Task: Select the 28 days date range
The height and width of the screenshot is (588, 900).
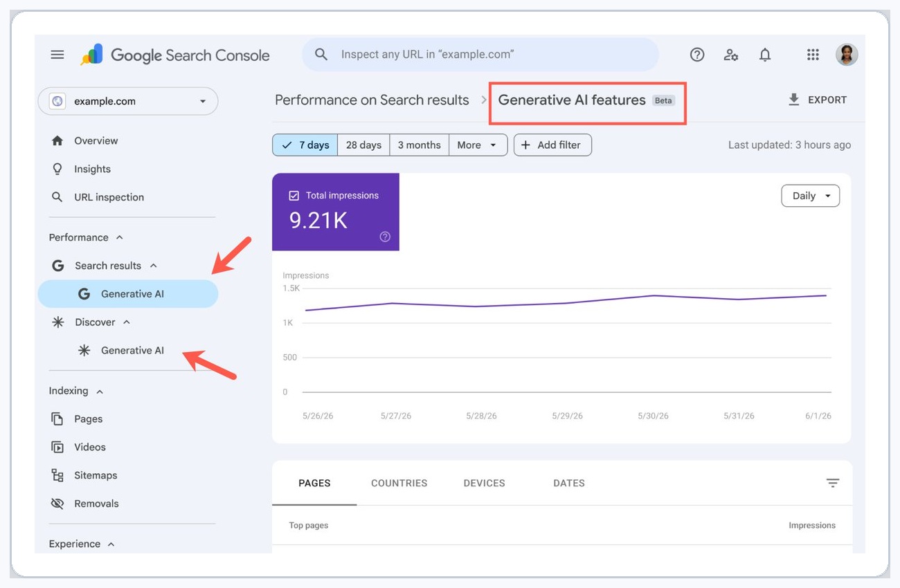Action: click(x=363, y=145)
